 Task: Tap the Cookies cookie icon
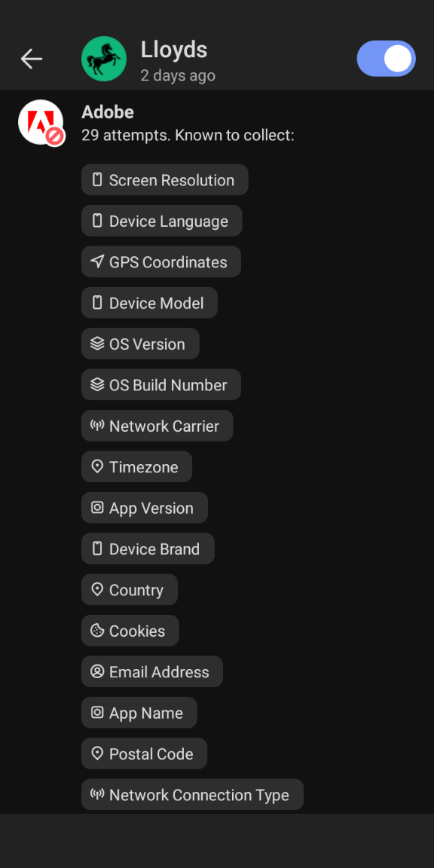coord(97,630)
